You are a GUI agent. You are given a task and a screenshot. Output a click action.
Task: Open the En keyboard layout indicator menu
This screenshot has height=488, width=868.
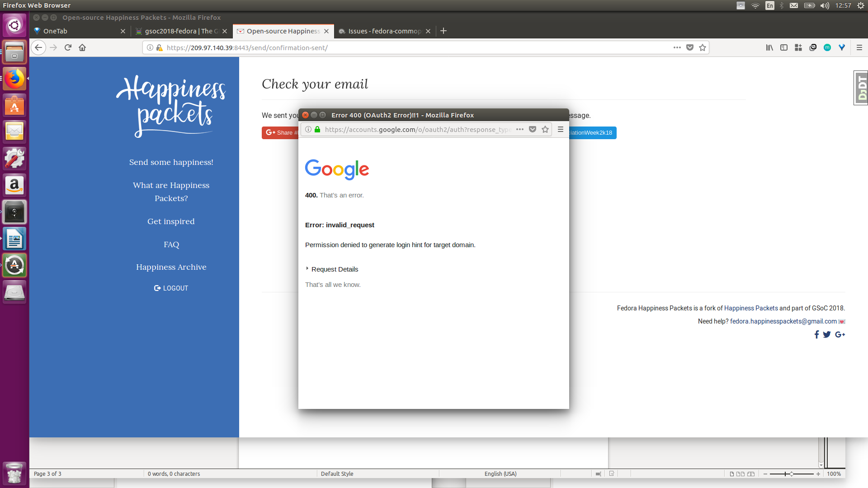pos(770,5)
